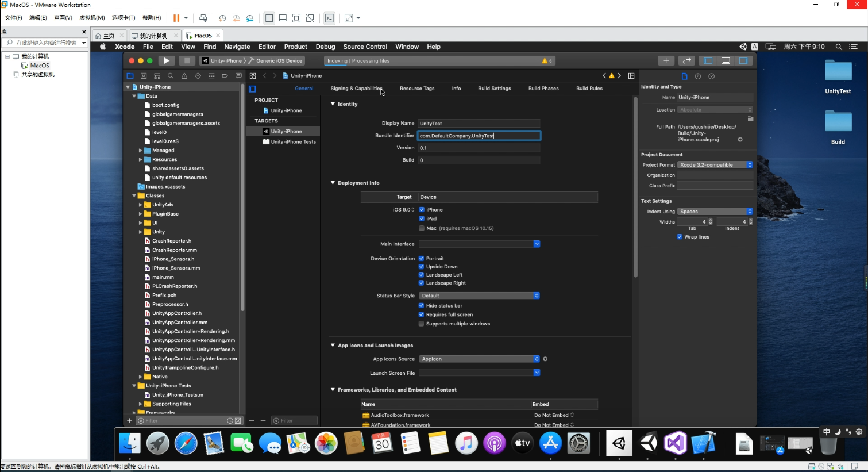Screen dimensions: 868x472
Task: Open the Indent Using dropdown
Action: 715,212
